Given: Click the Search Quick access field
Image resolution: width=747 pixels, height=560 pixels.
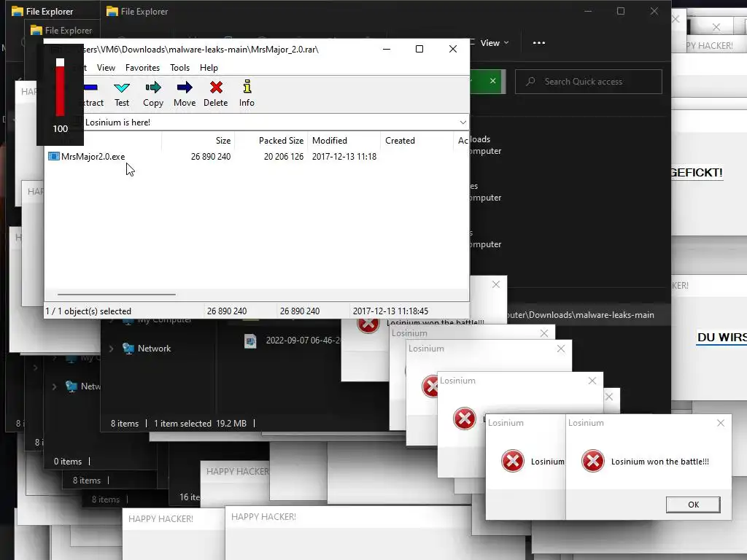Looking at the screenshot, I should point(589,82).
